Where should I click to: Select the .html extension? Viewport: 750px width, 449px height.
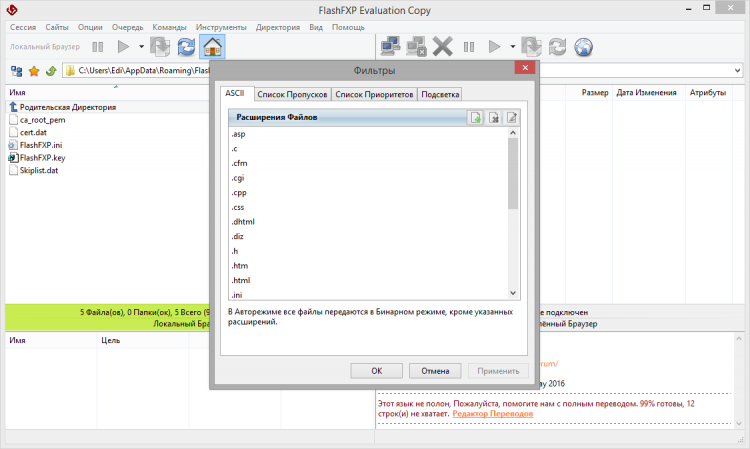[241, 280]
